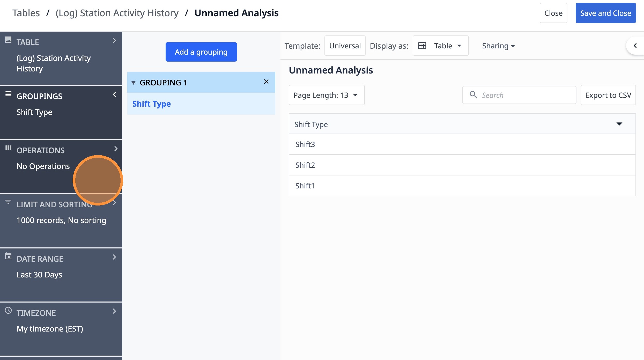Open the Sharing dropdown menu

tap(498, 46)
